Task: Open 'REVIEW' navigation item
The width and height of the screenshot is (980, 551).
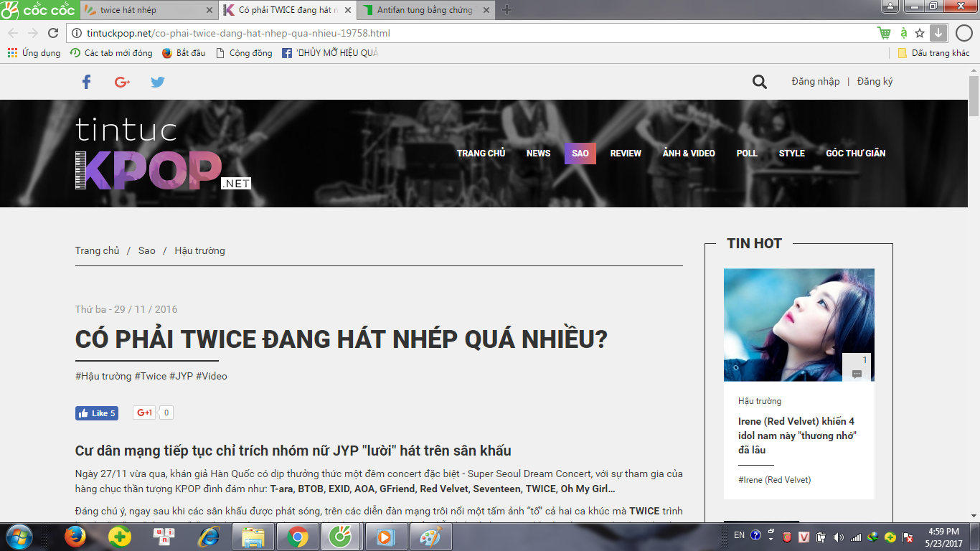Action: [x=626, y=154]
